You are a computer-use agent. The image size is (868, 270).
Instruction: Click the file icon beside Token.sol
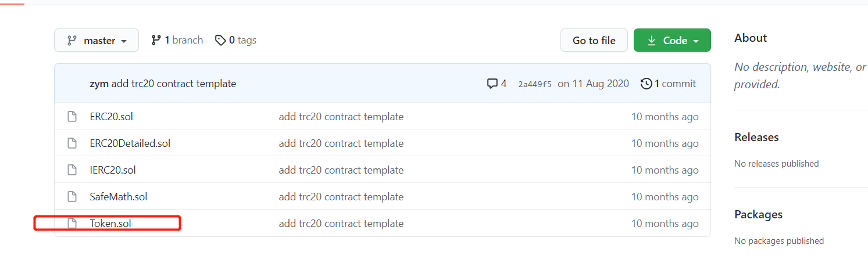[x=72, y=223]
